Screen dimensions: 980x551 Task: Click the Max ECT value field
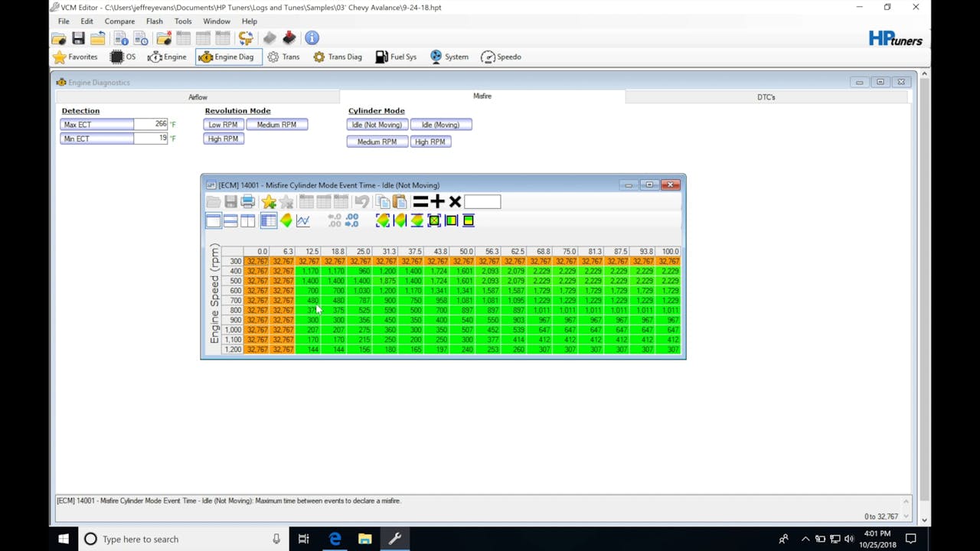(x=151, y=124)
